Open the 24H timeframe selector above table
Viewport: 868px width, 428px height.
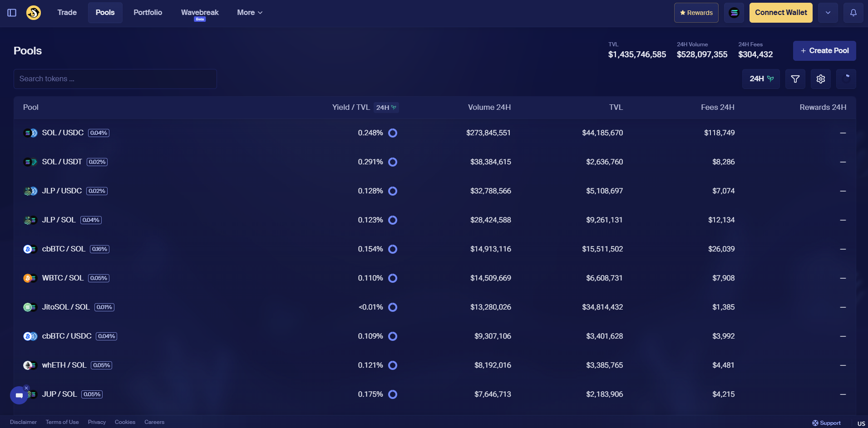click(x=761, y=79)
